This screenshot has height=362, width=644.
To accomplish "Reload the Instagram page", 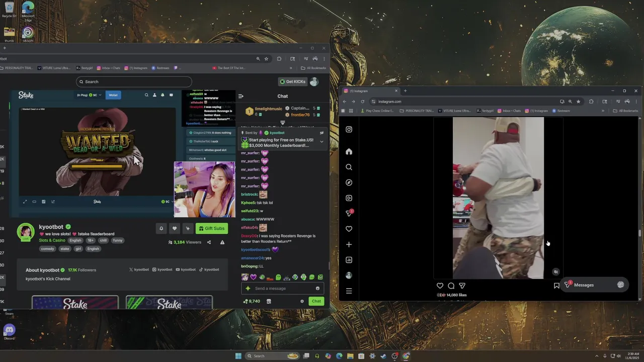I will 362,102.
